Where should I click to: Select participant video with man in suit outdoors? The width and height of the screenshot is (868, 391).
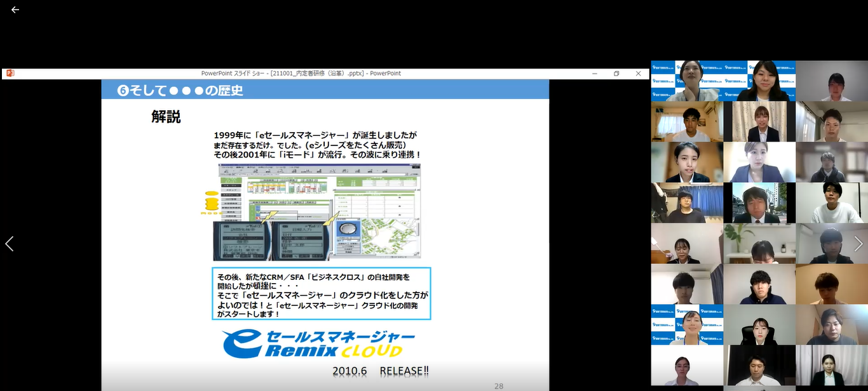click(759, 203)
